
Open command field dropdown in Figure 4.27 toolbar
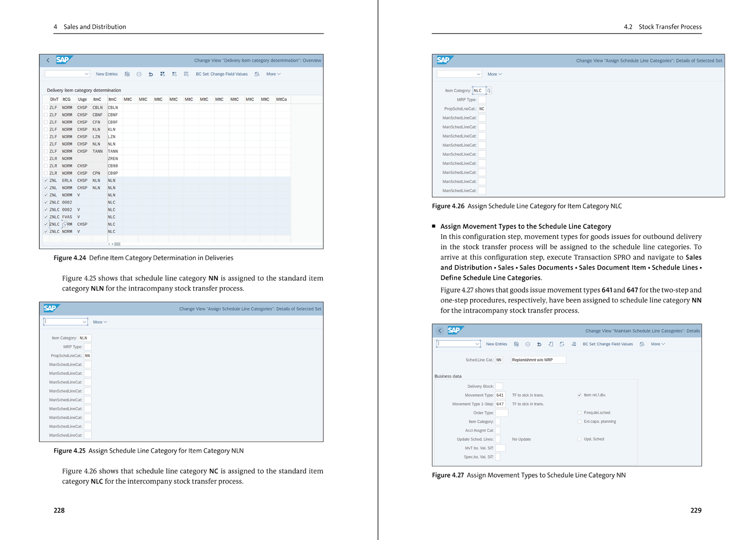click(x=477, y=344)
